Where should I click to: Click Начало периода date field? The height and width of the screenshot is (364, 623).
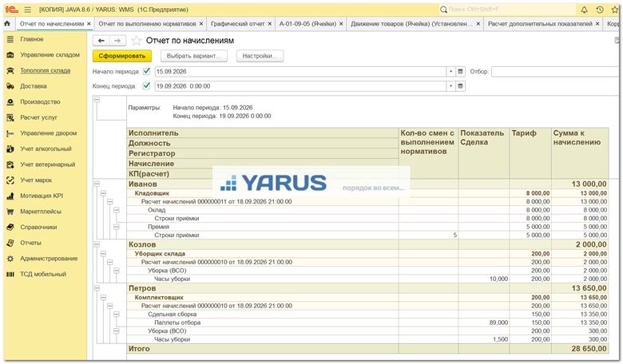[300, 72]
